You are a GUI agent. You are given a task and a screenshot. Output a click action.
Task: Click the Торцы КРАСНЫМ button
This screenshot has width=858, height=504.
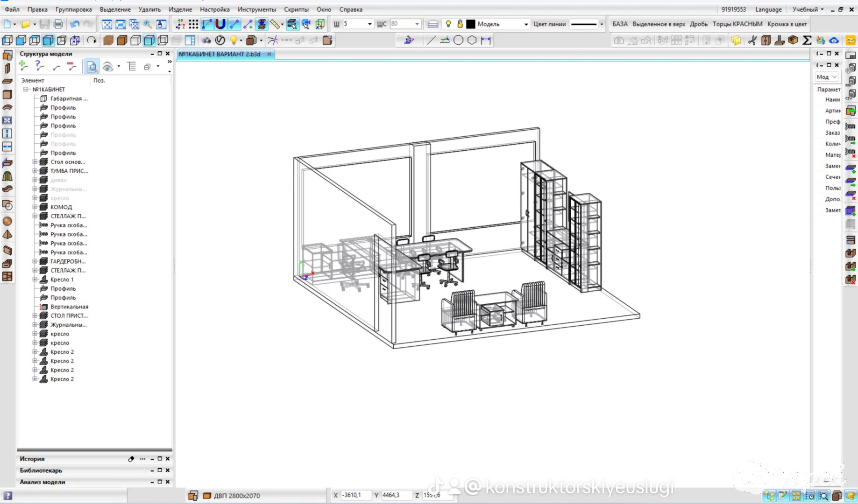click(x=737, y=24)
